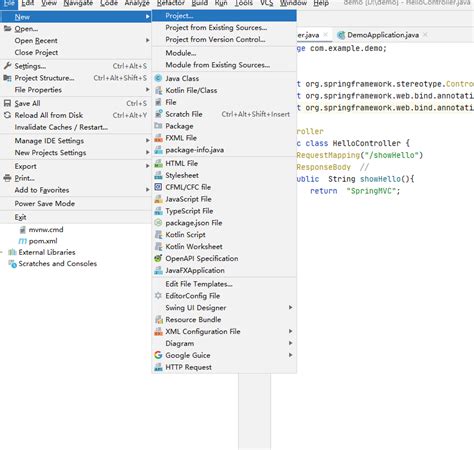This screenshot has width=474, height=450.
Task: Click the EditorConfig File gear icon
Action: 158,296
